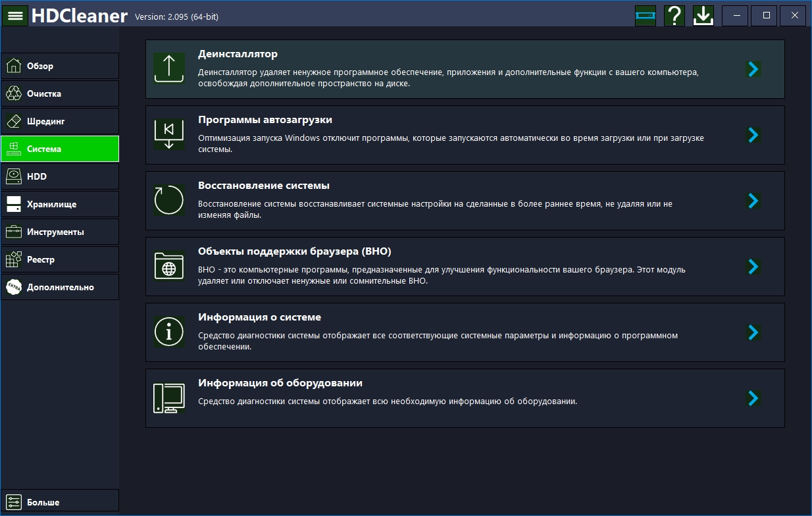Click the Hardware Information computer icon
Screen dimensions: 812x516
[x=169, y=398]
